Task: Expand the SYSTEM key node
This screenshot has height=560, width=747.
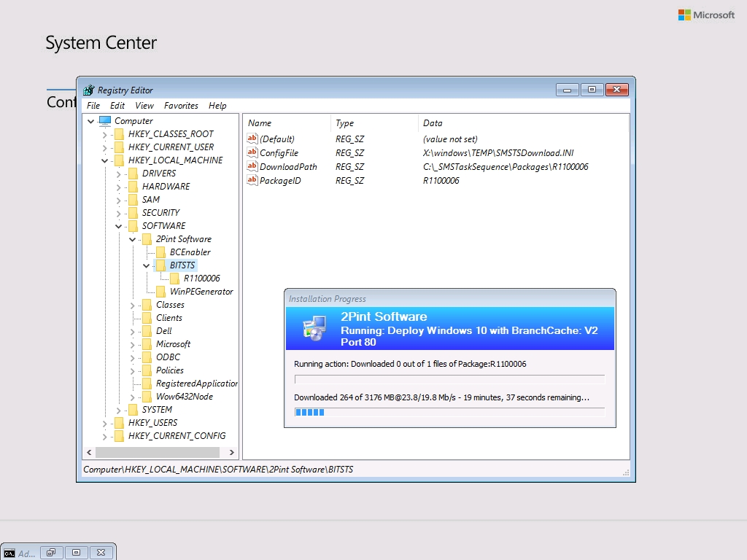Action: point(118,410)
